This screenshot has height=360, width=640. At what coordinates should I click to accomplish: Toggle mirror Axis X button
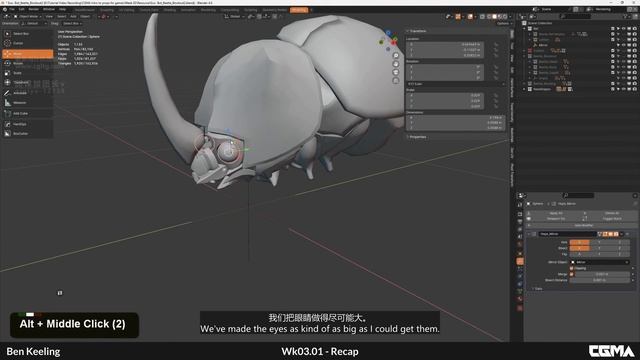click(580, 242)
